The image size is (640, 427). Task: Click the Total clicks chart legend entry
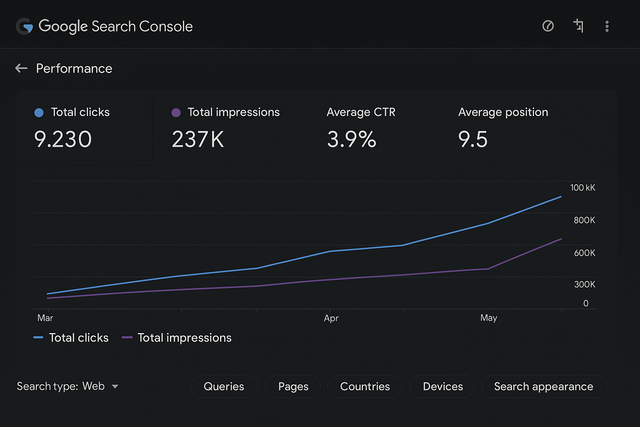coord(71,338)
